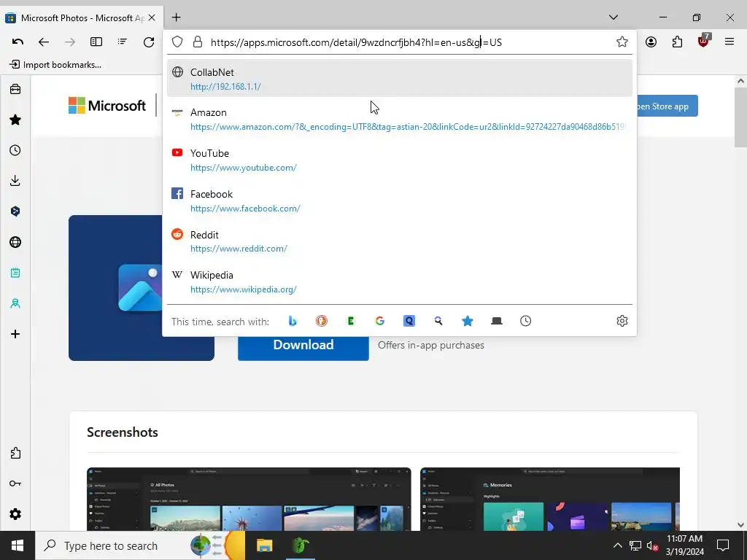Toggle the sidebar panel icon
This screenshot has width=747, height=560.
96,42
